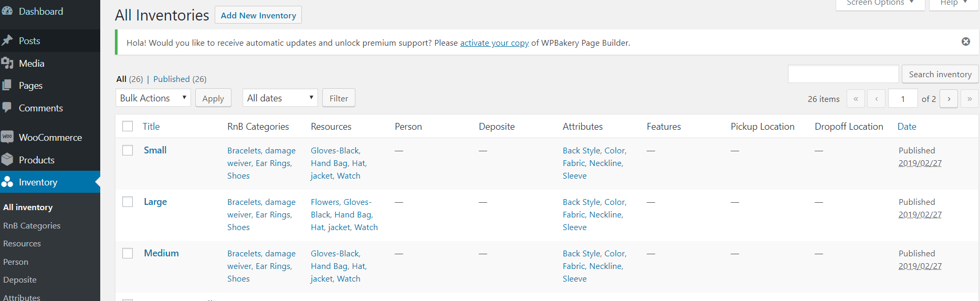Viewport: 980px width, 301px height.
Task: Expand the Screen Options panel
Action: click(x=880, y=3)
